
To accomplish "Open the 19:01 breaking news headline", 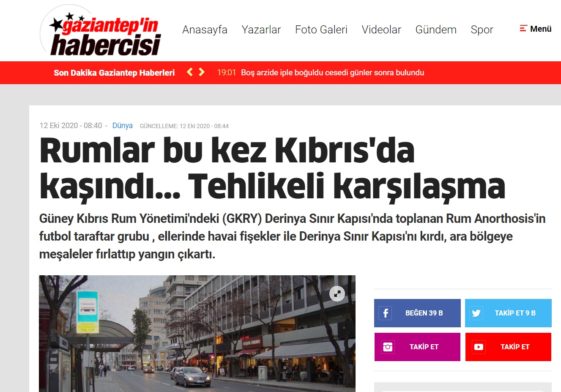I will [332, 73].
